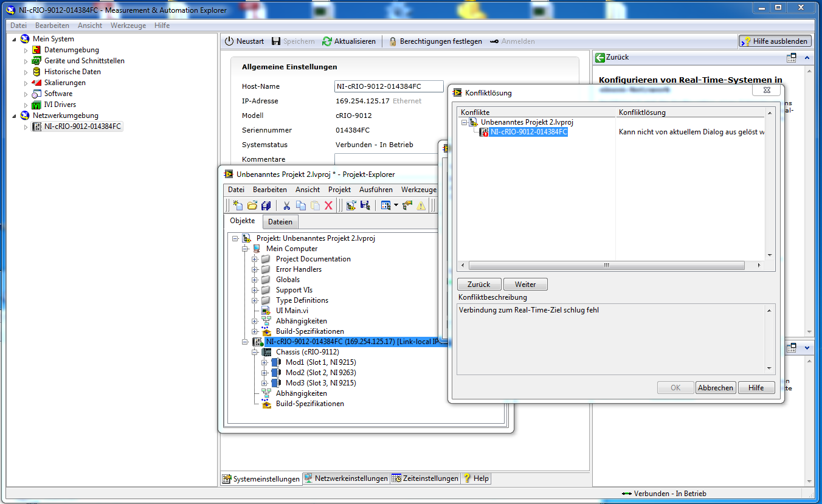
Task: Select the Error Handlers folder
Action: click(x=299, y=269)
